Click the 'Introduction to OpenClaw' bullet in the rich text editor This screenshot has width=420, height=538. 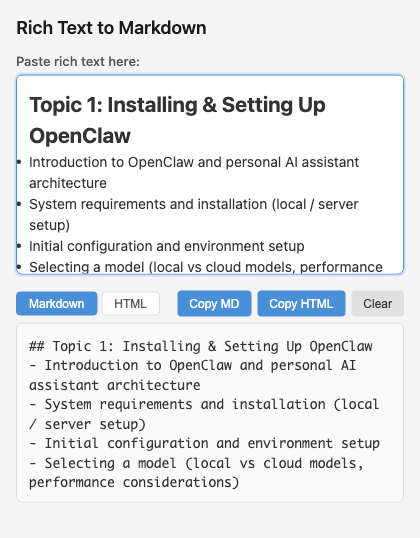pyautogui.click(x=194, y=172)
